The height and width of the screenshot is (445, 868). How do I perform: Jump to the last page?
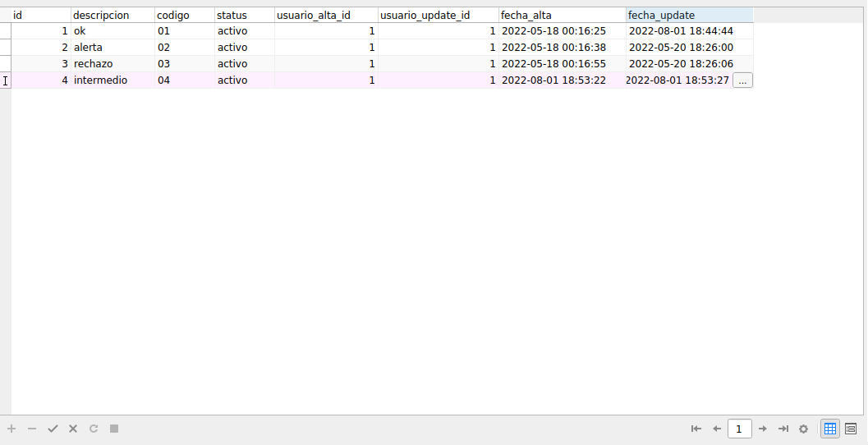click(783, 429)
